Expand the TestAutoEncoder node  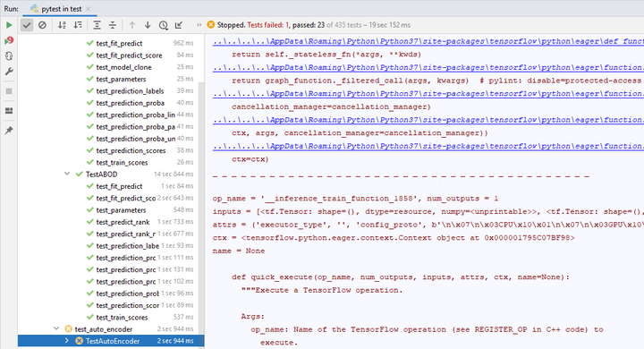pyautogui.click(x=67, y=340)
